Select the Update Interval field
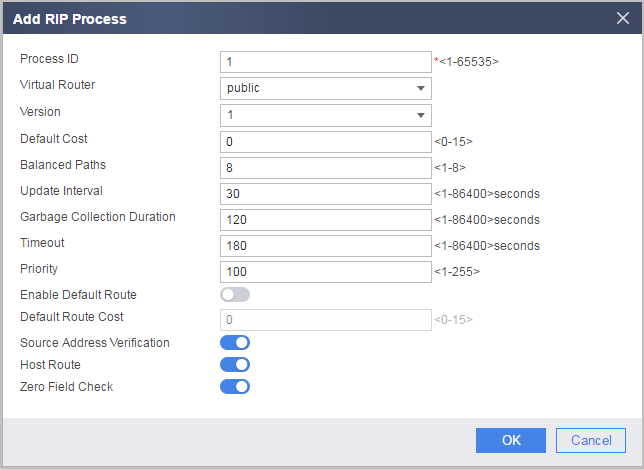The image size is (644, 469). (326, 194)
